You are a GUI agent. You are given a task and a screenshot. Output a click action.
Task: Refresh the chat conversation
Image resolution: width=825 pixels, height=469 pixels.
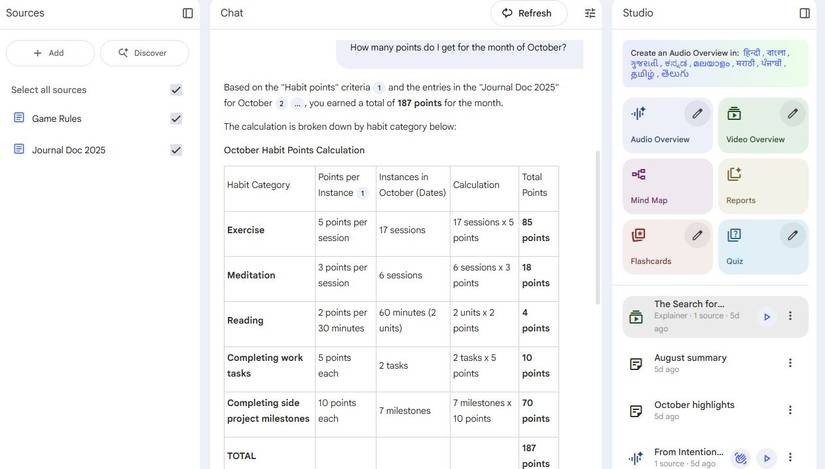[527, 13]
